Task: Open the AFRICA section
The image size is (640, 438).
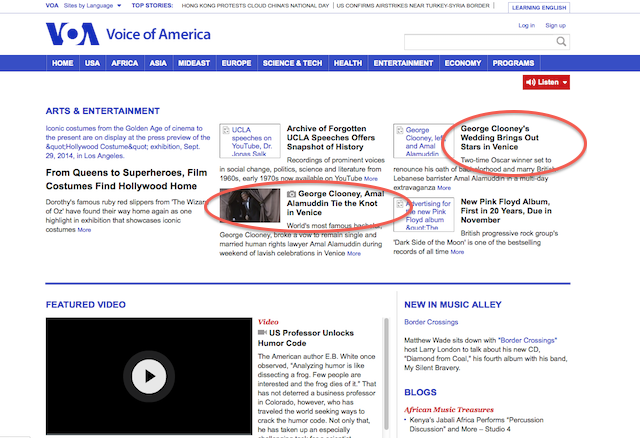Action: pyautogui.click(x=124, y=63)
